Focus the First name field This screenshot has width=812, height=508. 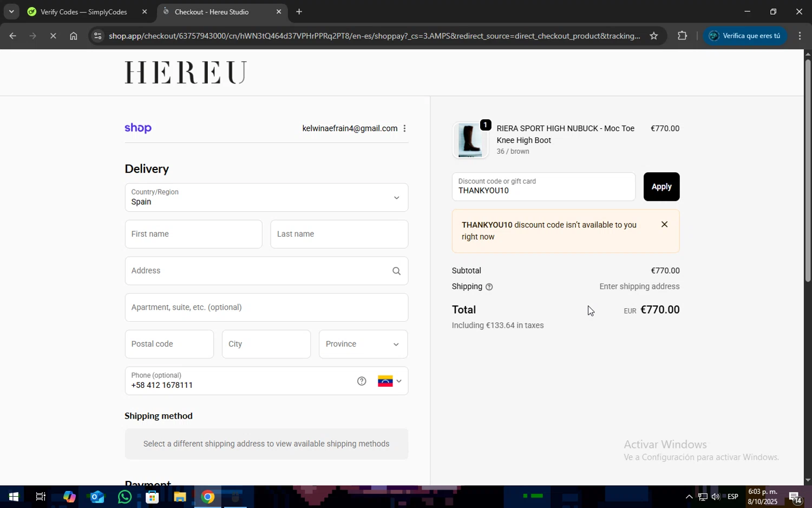(193, 234)
